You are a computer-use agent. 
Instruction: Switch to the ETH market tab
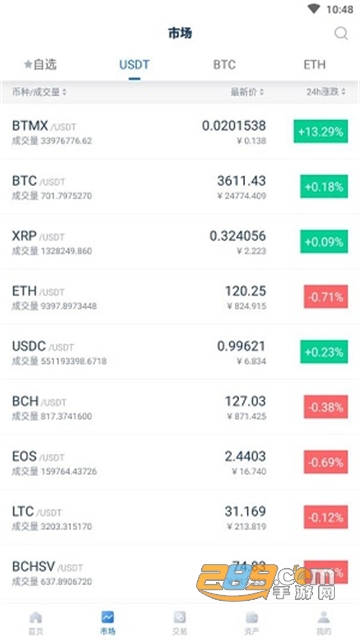point(314,64)
